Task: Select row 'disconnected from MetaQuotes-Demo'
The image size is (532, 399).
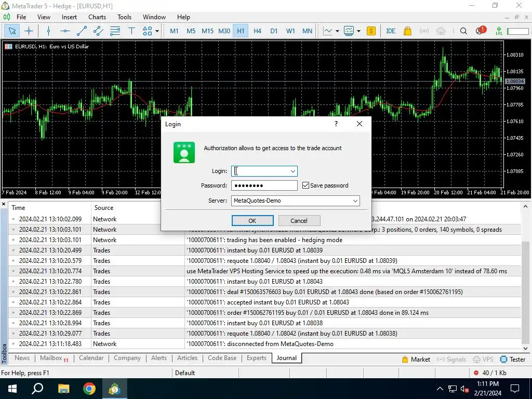Action: [264, 344]
